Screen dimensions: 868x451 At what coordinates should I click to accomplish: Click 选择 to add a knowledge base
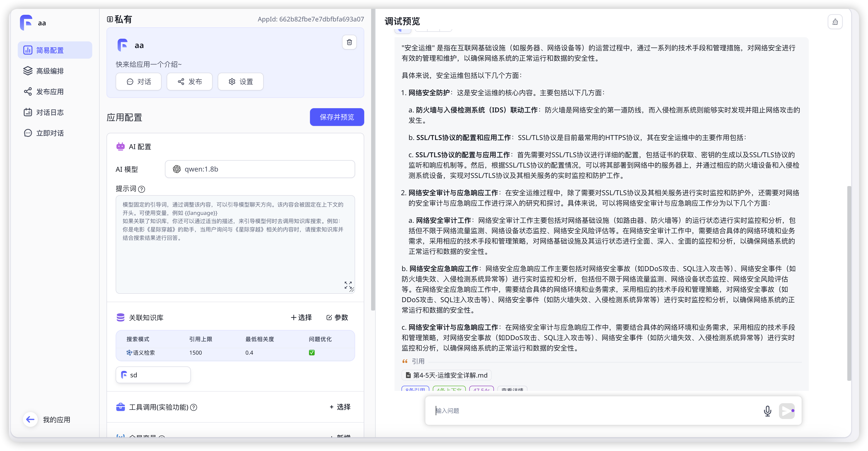point(301,317)
